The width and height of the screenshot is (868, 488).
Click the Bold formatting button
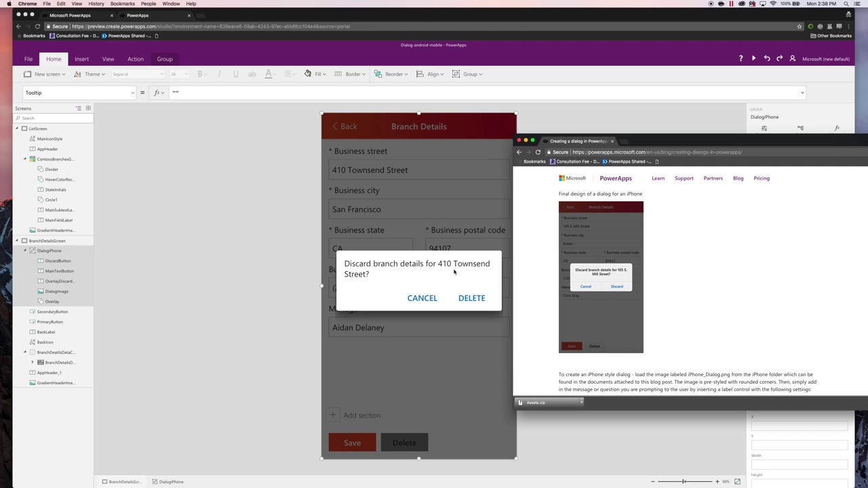(200, 74)
